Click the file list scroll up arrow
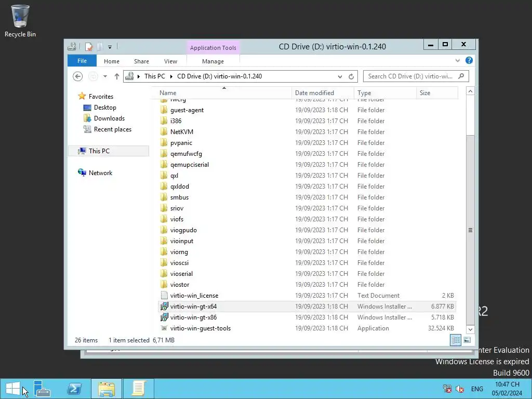532x399 pixels. [x=470, y=91]
